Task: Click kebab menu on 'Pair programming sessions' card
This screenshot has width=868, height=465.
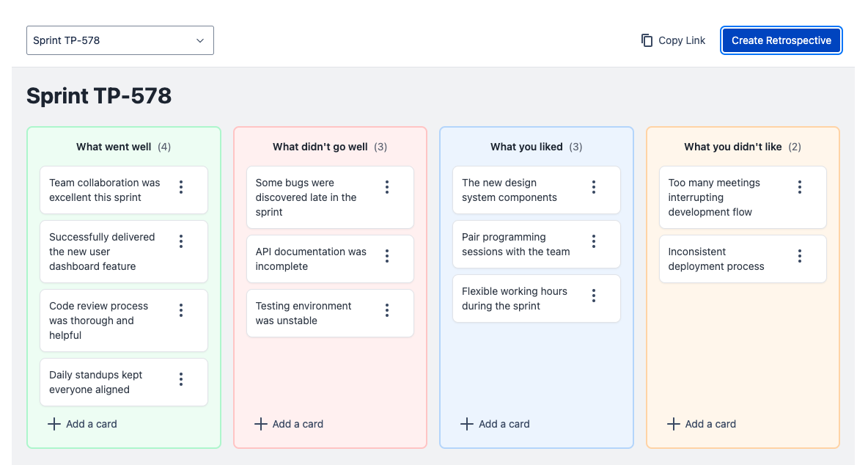Action: tap(594, 241)
